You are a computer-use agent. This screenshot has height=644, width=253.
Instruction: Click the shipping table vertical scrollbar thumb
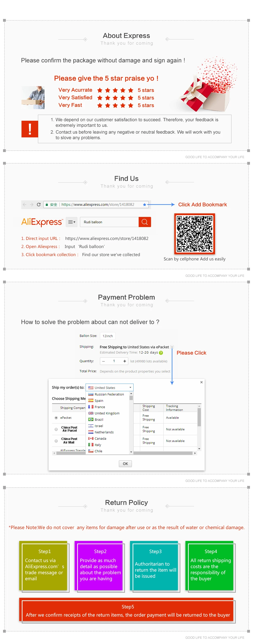[199, 417]
